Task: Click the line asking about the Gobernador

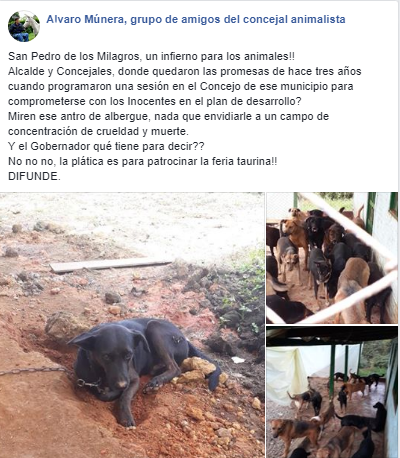Action: 106,146
